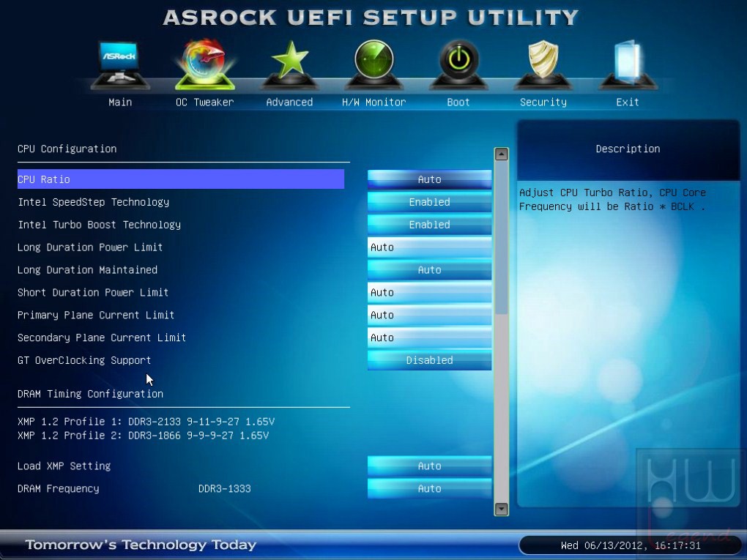Viewport: 747px width, 560px height.
Task: Switch to the Boot tab label
Action: (x=458, y=102)
